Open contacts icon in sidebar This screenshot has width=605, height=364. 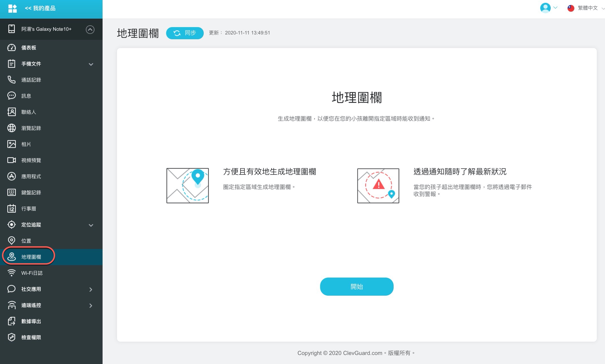11,112
